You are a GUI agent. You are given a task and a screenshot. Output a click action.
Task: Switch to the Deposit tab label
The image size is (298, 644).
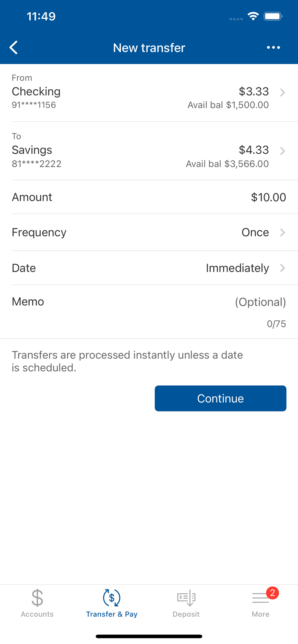pyautogui.click(x=186, y=614)
